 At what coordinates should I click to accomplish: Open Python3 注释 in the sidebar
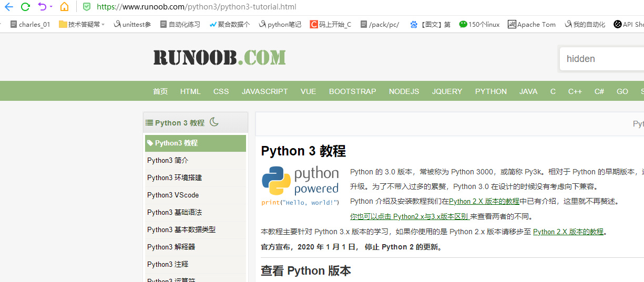pos(196,264)
